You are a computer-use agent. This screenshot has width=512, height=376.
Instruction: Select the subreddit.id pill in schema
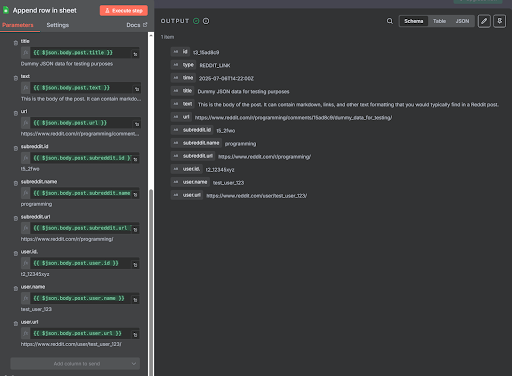click(192, 130)
